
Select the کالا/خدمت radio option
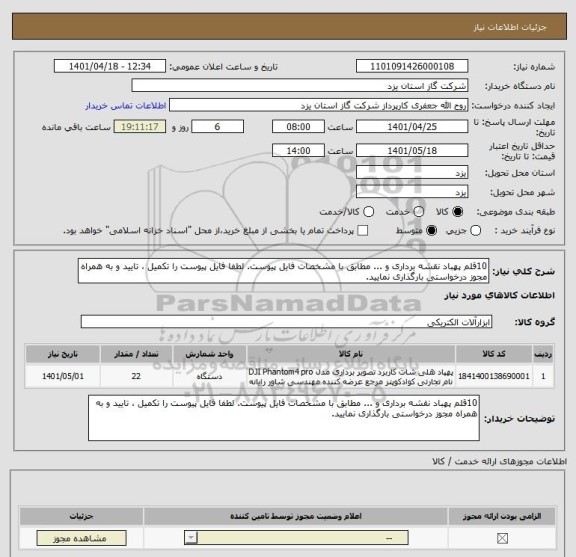point(368,212)
